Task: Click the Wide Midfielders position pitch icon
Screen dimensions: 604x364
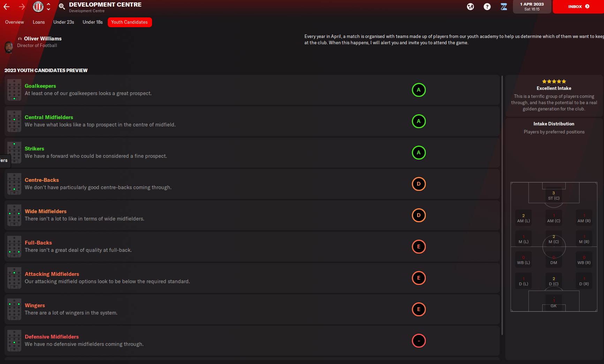Action: pyautogui.click(x=14, y=215)
